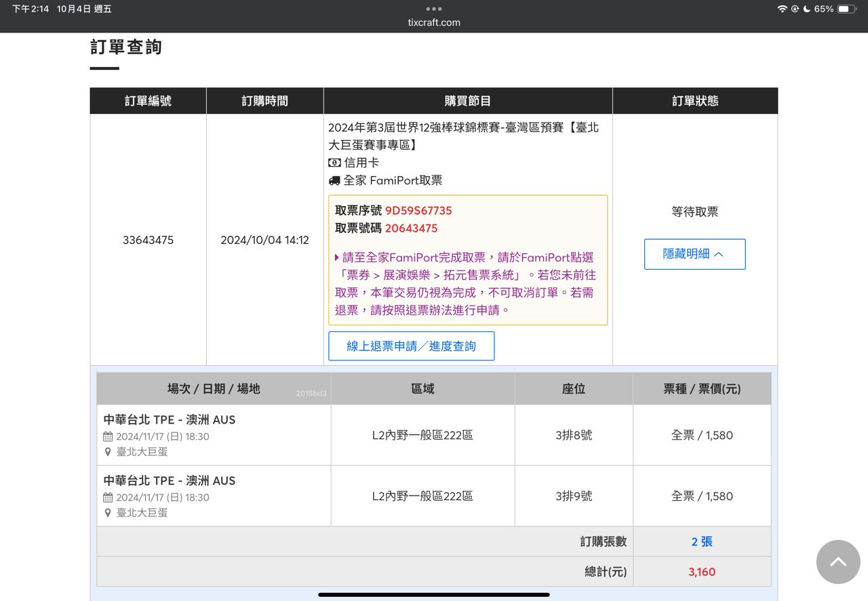Click 線上退票申請/進度查詢 button

pos(412,346)
